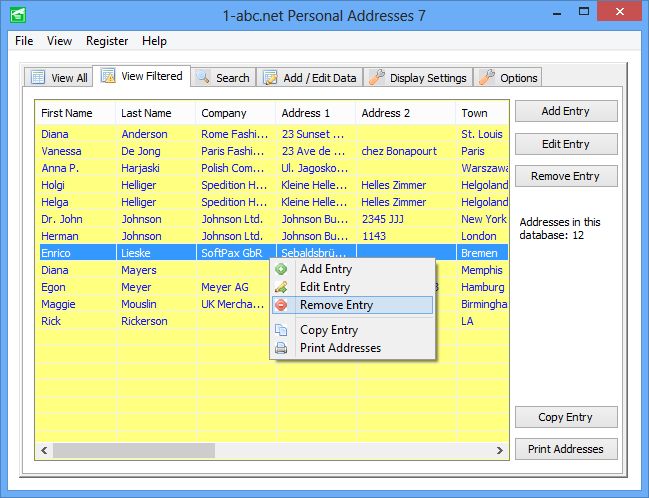Open the File menu
The height and width of the screenshot is (498, 649).
point(24,41)
